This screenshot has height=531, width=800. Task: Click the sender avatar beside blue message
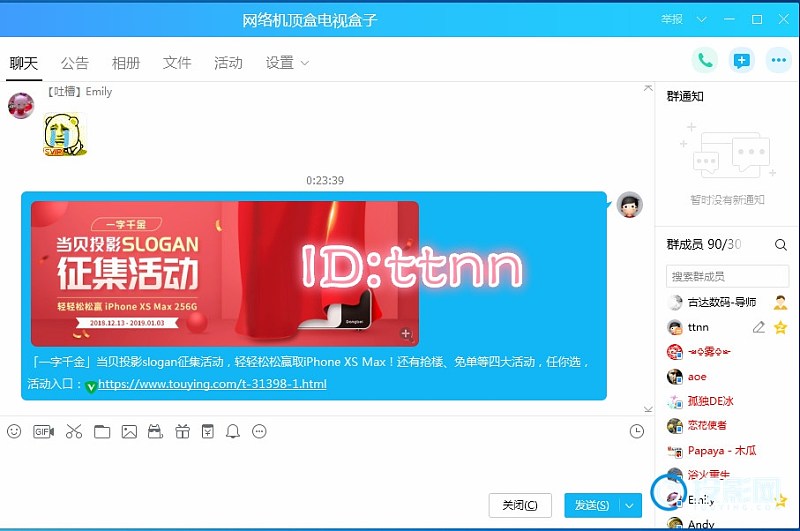630,205
